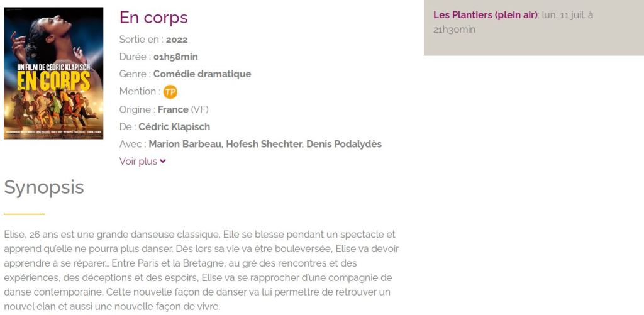Open the En corps movie poster

pyautogui.click(x=53, y=73)
